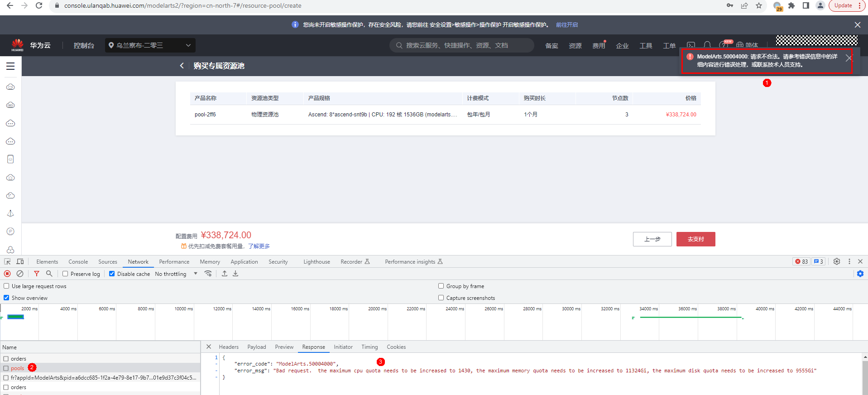
Task: Toggle the red funnel filter icon
Action: (x=37, y=274)
